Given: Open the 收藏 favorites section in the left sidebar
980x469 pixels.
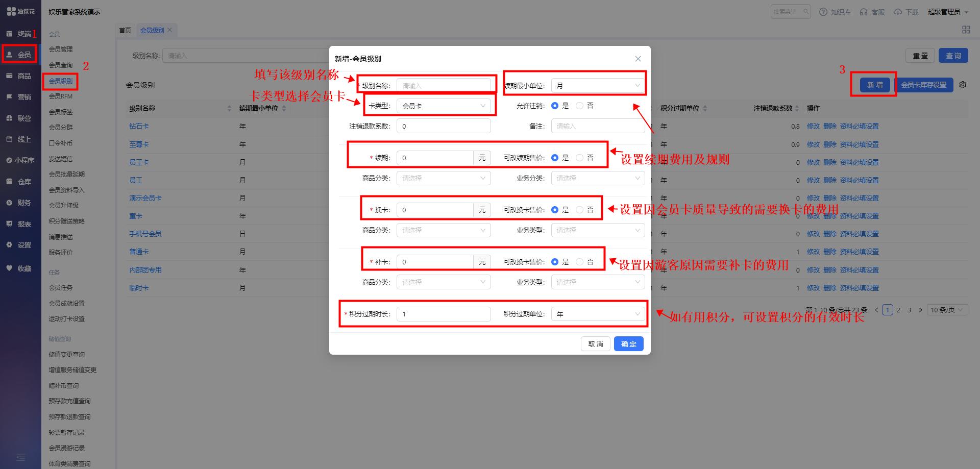Looking at the screenshot, I should click(x=19, y=268).
